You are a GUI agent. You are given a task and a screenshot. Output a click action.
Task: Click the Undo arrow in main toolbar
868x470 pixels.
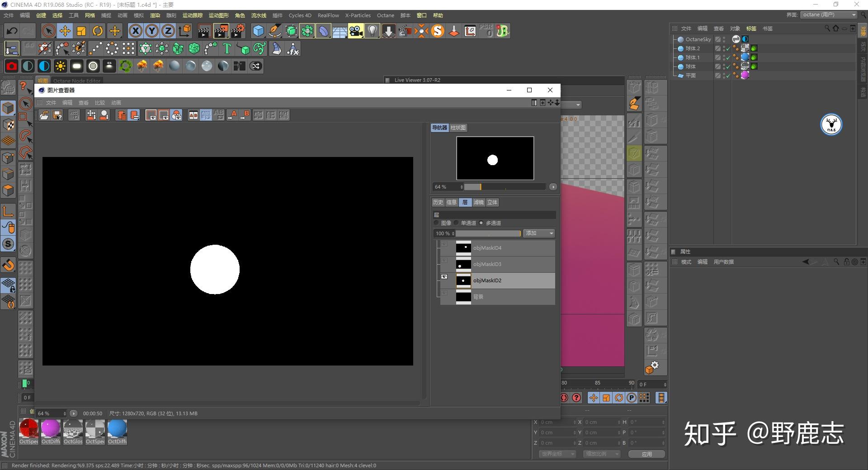coord(12,31)
